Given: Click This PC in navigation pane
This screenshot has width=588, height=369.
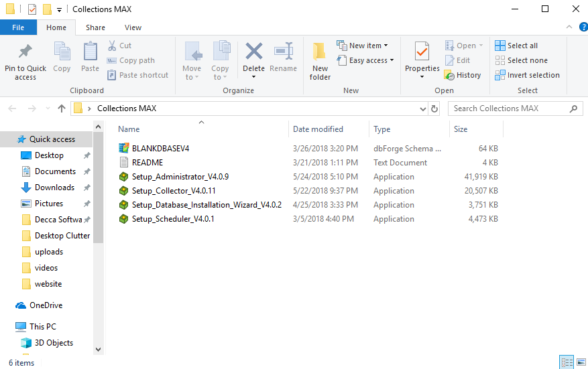Looking at the screenshot, I should (43, 327).
